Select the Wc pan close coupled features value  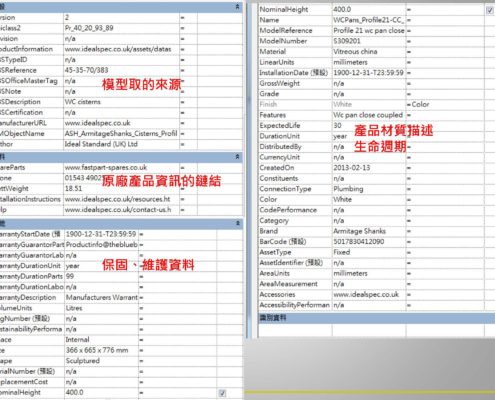click(x=369, y=115)
